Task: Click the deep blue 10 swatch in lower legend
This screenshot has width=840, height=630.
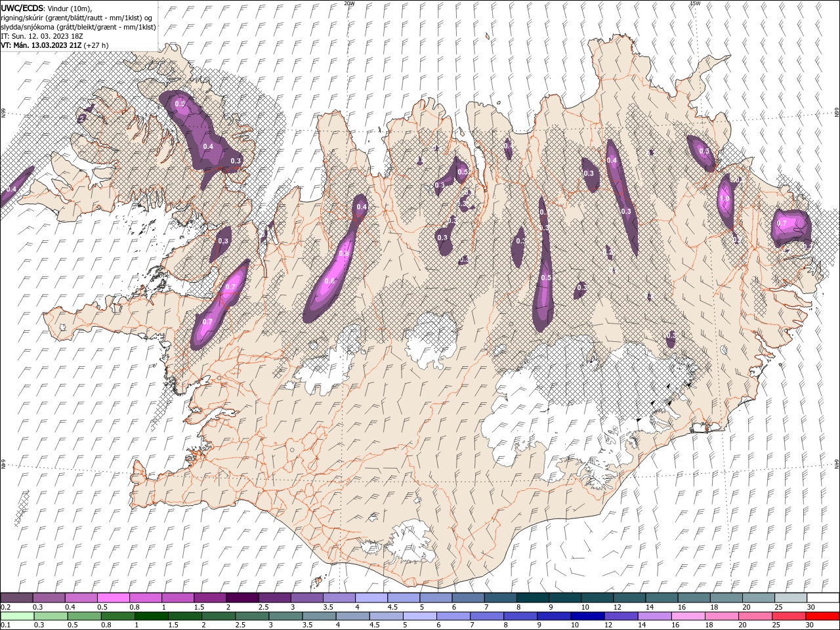Action: pos(586,616)
